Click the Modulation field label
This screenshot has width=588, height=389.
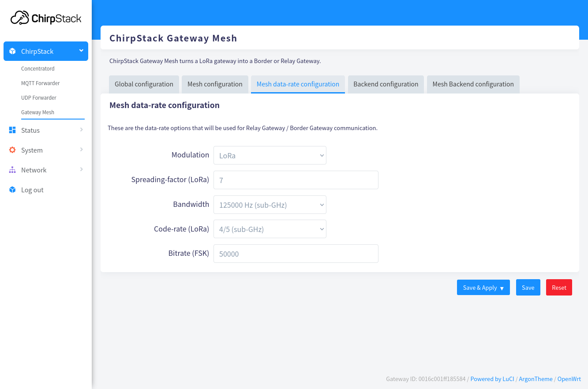pos(190,155)
